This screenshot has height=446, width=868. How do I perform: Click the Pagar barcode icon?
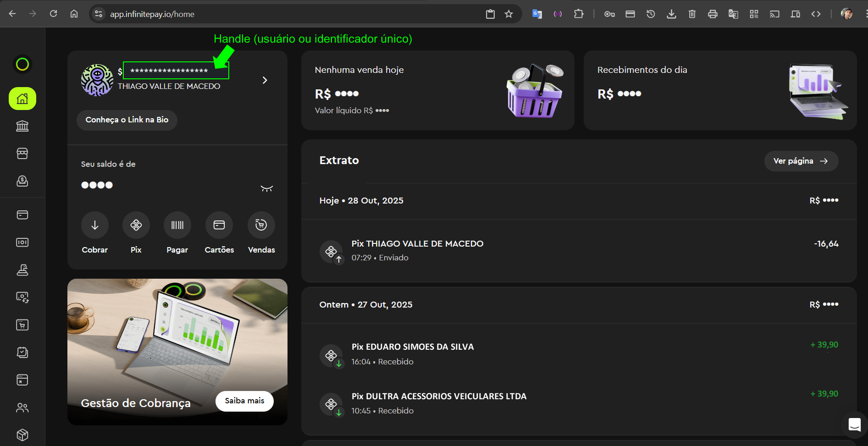pyautogui.click(x=177, y=225)
